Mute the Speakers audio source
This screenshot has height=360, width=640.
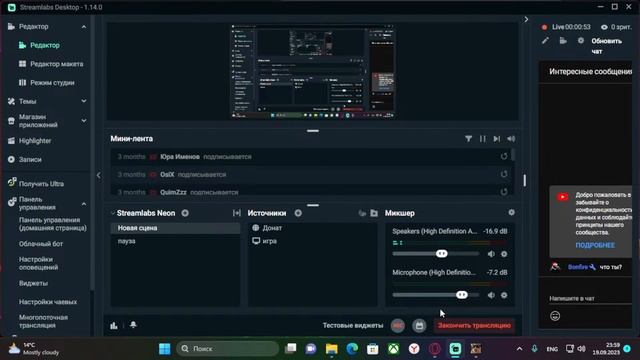(x=491, y=254)
